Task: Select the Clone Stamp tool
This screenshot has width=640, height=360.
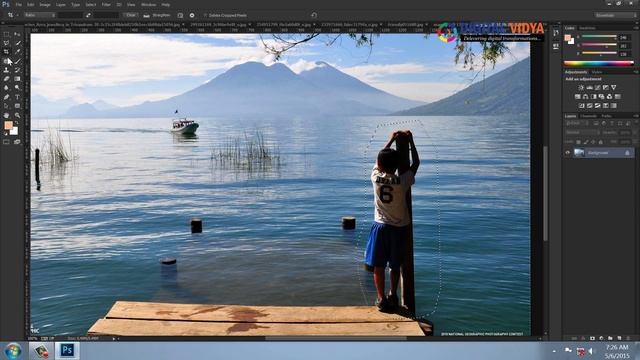Action: [x=6, y=70]
